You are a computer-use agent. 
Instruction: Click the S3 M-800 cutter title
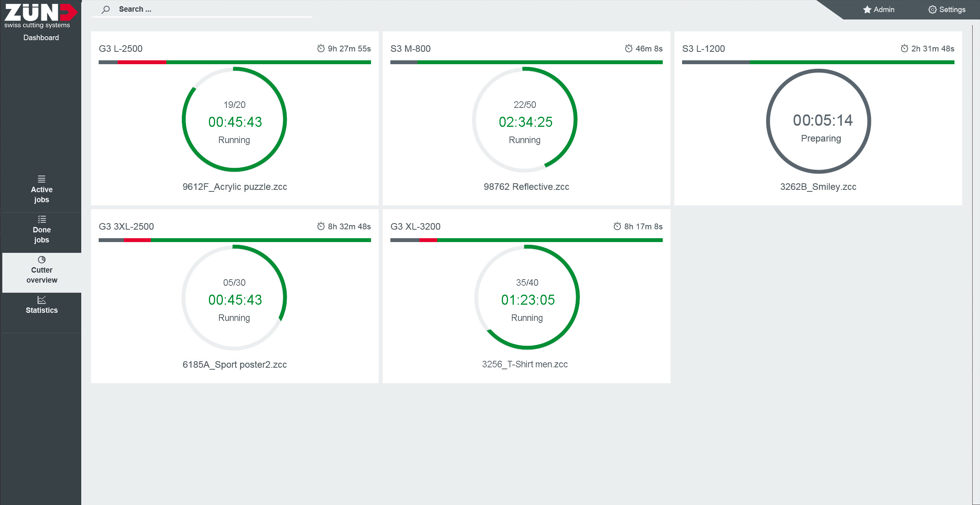pos(410,49)
